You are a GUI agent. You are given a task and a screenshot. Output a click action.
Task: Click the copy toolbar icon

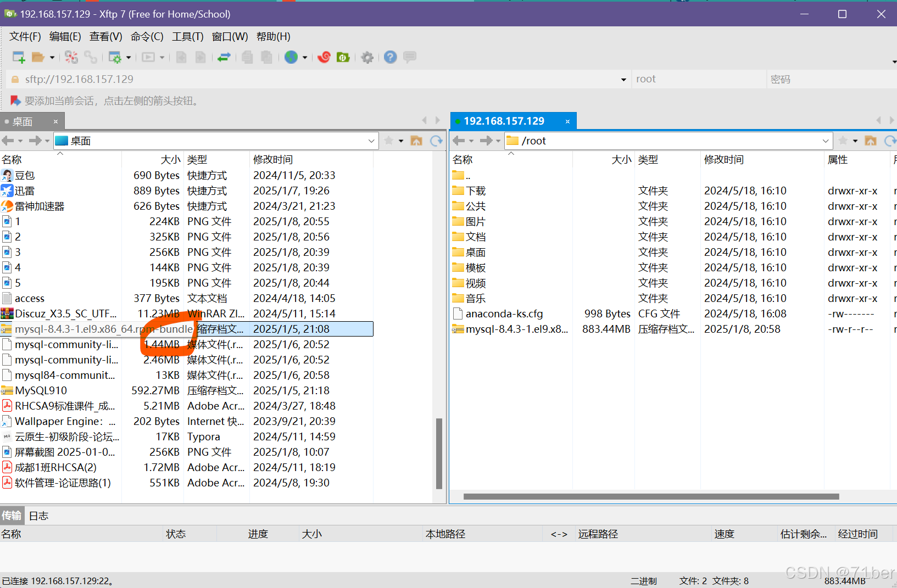click(x=248, y=57)
